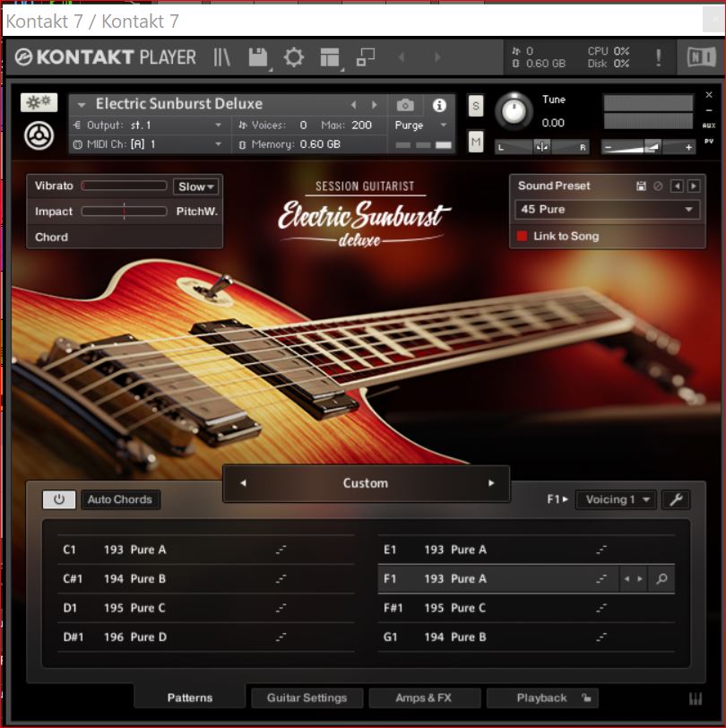
Task: Select the C1 193 Pure A pattern
Action: click(x=205, y=550)
